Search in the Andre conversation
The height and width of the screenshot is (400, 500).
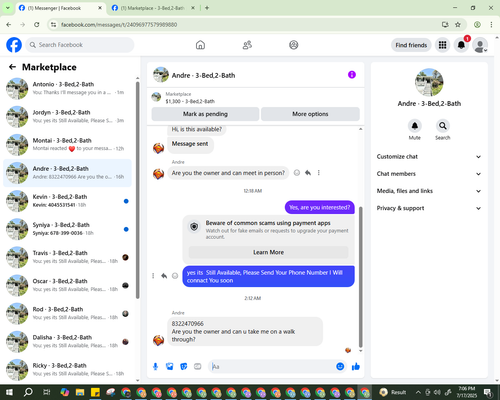pyautogui.click(x=442, y=126)
